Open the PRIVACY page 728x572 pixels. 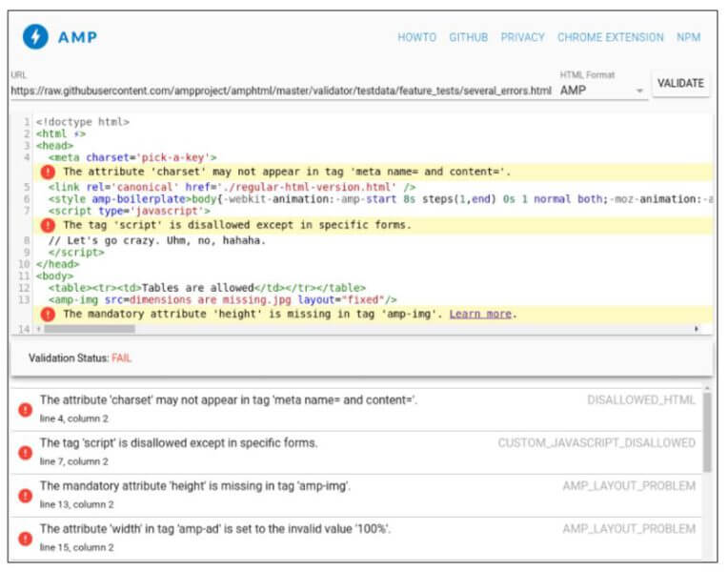coord(522,38)
